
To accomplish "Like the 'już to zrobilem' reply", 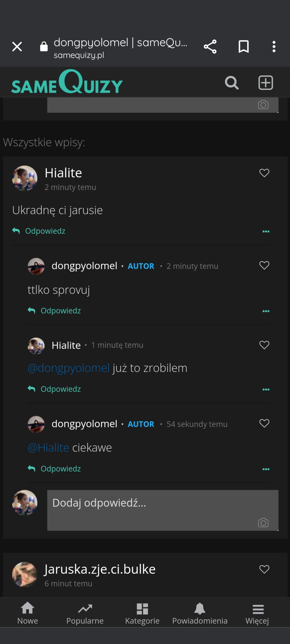I will (264, 345).
